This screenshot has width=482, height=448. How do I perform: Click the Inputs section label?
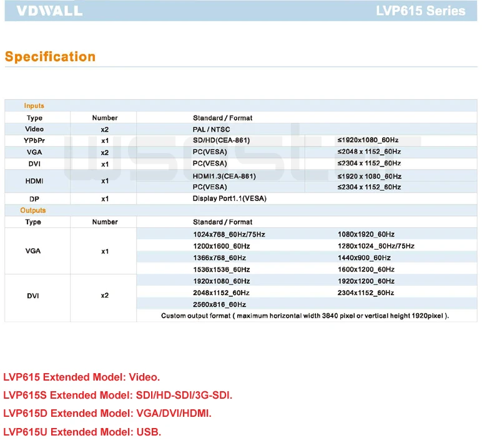[34, 105]
